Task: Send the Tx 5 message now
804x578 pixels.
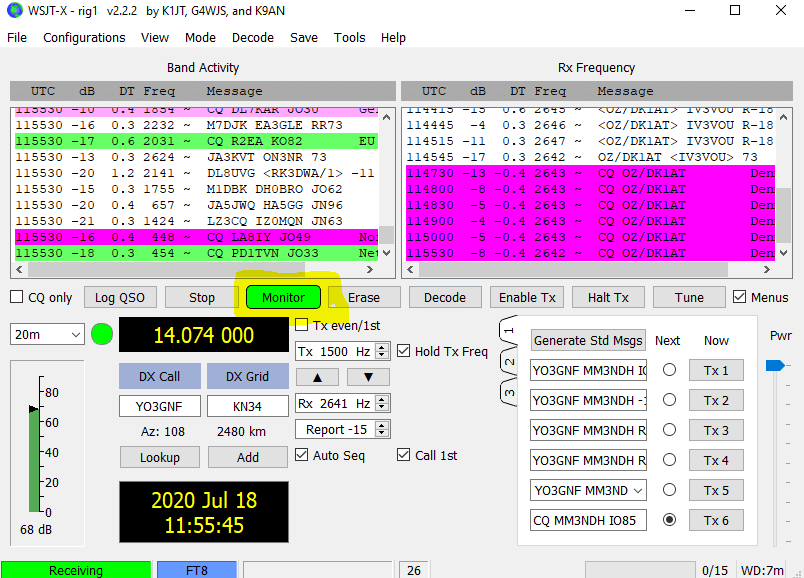Action: point(716,490)
